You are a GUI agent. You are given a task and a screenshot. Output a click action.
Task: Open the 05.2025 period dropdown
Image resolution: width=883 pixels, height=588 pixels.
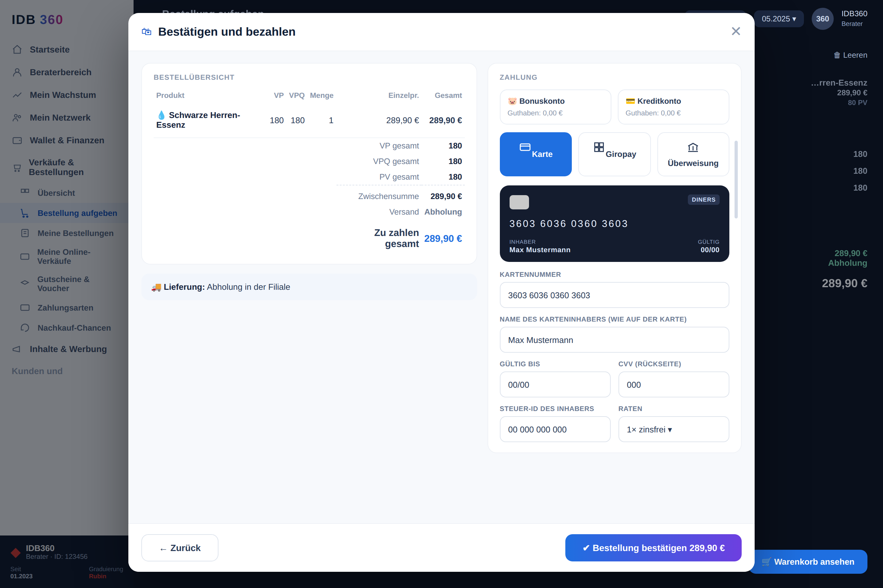click(x=778, y=19)
